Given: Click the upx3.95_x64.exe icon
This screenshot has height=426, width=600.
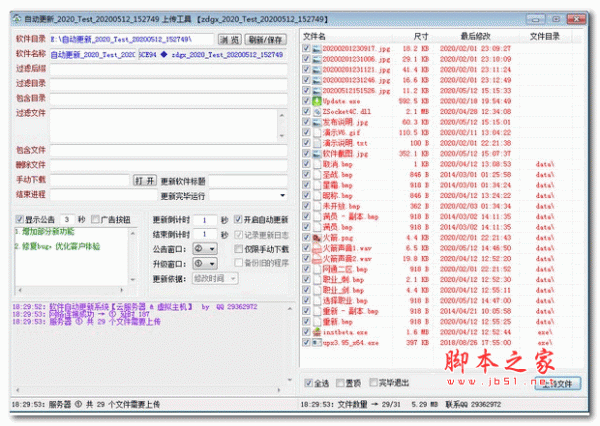Looking at the screenshot, I should (x=316, y=343).
